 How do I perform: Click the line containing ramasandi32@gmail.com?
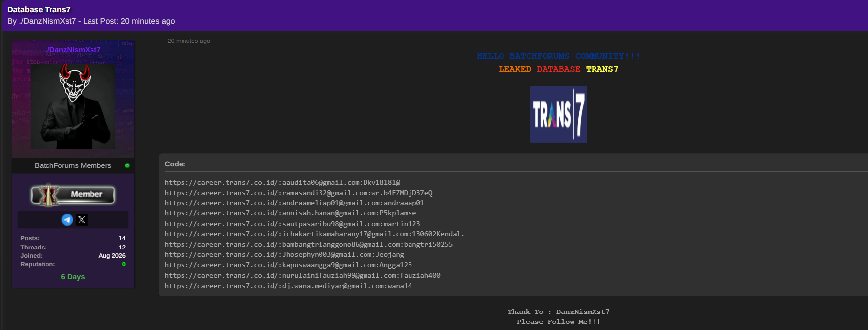[299, 193]
